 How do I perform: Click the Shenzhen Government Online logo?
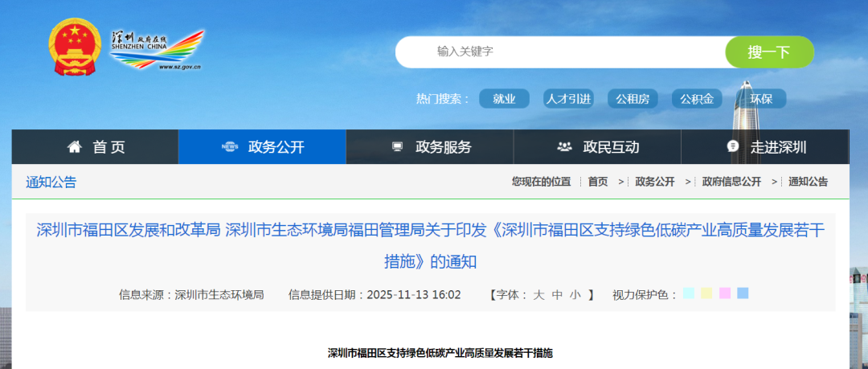click(x=158, y=50)
